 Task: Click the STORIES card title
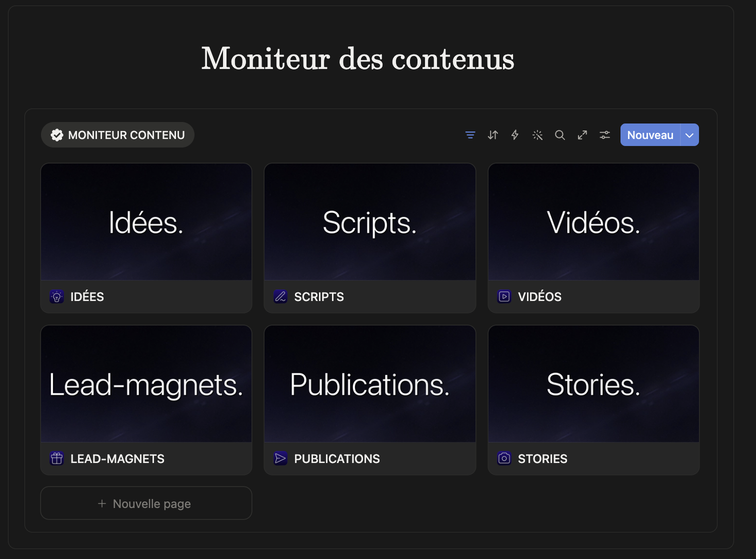pos(542,459)
